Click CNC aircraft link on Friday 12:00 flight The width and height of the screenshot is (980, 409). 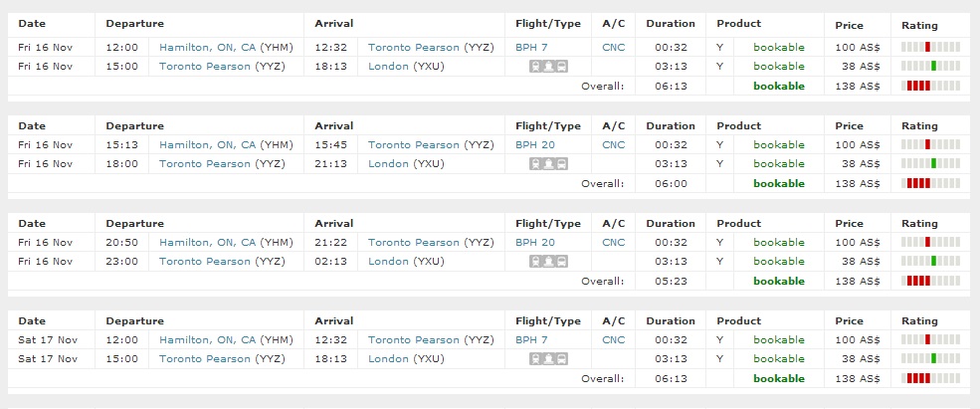[614, 48]
